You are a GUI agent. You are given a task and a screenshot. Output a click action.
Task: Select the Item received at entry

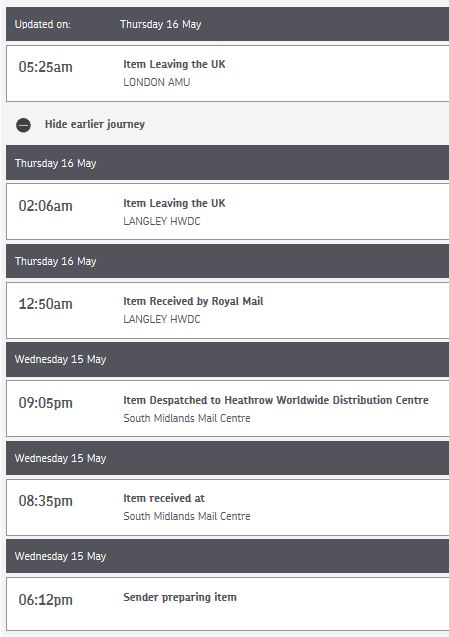(x=228, y=507)
